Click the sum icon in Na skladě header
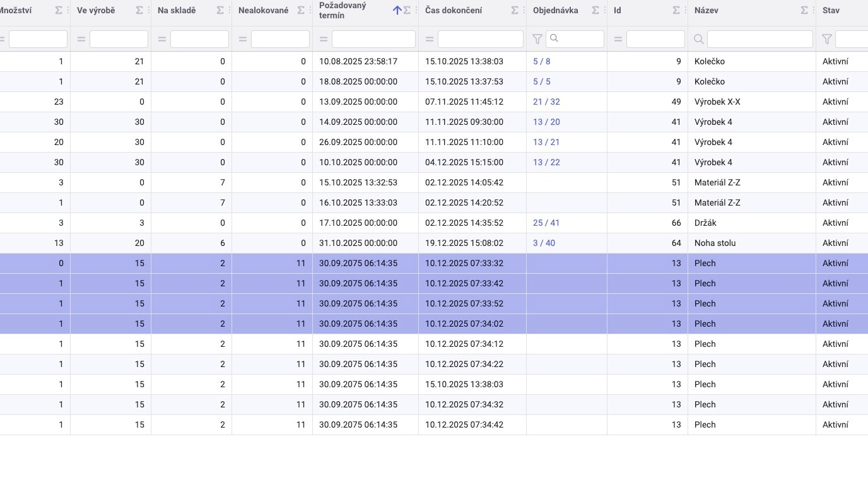 click(220, 11)
